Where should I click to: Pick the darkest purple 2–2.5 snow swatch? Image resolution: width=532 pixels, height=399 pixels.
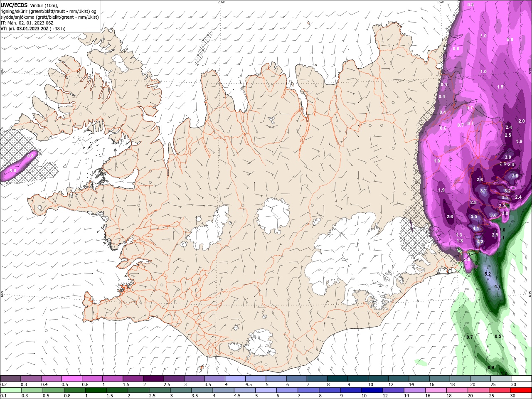(153, 379)
